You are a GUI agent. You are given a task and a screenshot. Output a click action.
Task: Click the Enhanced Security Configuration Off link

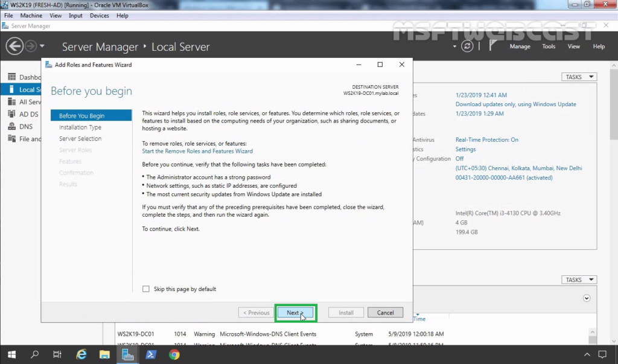tap(459, 159)
